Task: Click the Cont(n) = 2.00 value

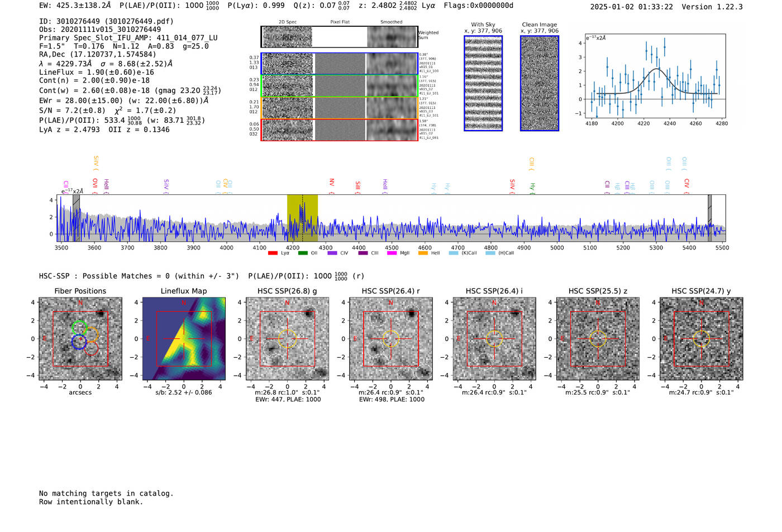Action: coord(94,80)
